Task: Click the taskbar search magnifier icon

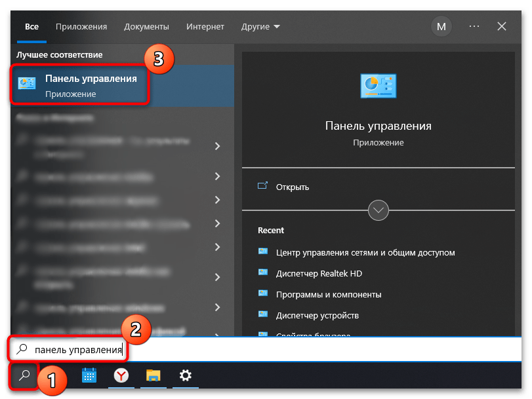Action: point(24,375)
